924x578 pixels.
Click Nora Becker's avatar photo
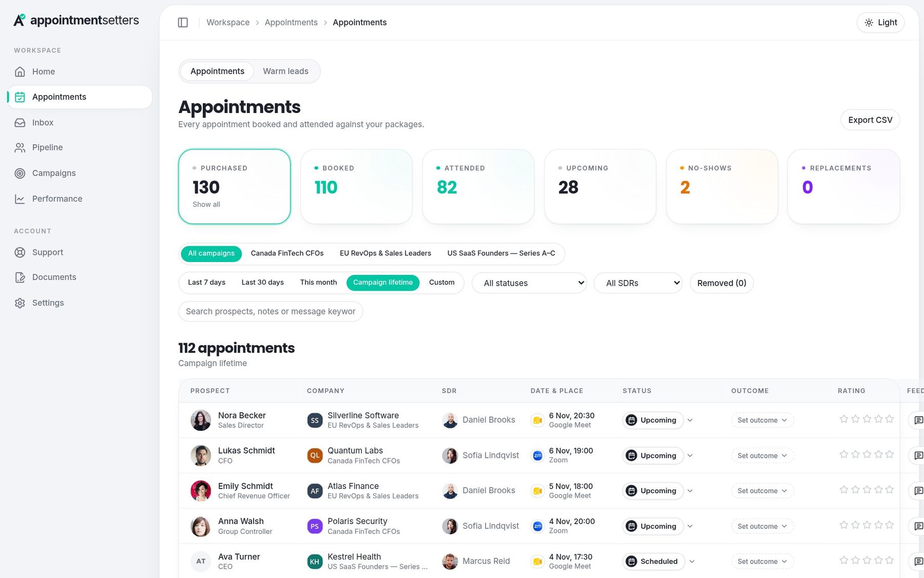[x=201, y=420]
